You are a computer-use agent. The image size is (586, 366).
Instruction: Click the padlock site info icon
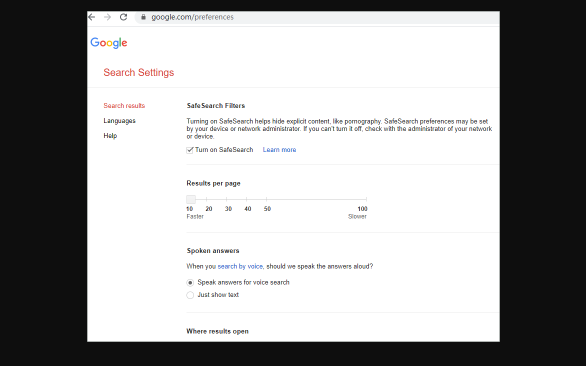click(x=143, y=17)
